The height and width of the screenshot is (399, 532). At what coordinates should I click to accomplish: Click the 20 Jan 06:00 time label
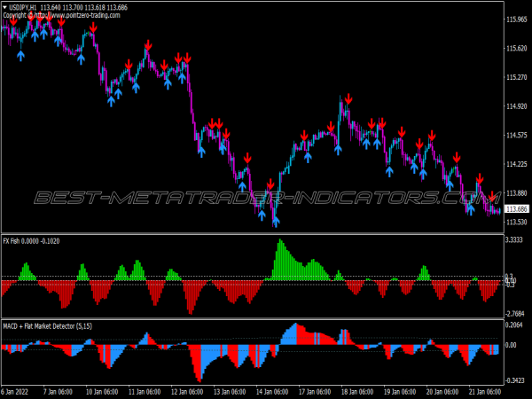pyautogui.click(x=442, y=392)
